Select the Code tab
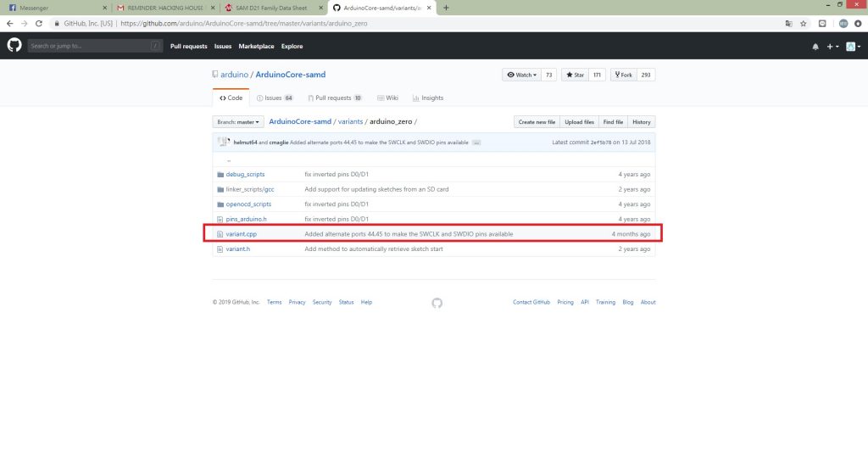 pyautogui.click(x=231, y=98)
